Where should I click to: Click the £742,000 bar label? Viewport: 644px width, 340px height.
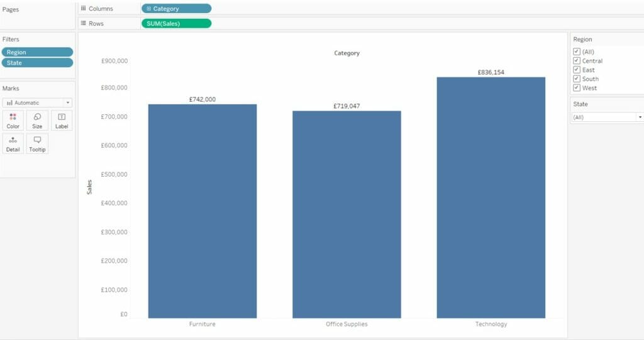click(x=203, y=99)
